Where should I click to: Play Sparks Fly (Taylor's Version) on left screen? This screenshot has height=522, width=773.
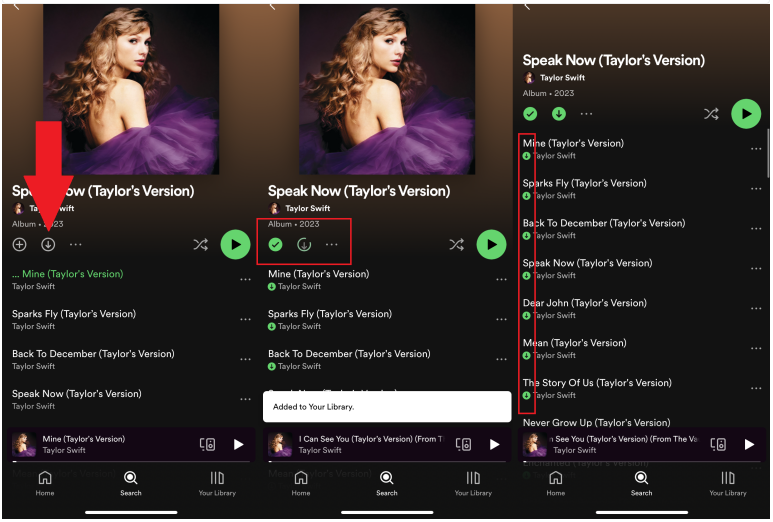(74, 314)
